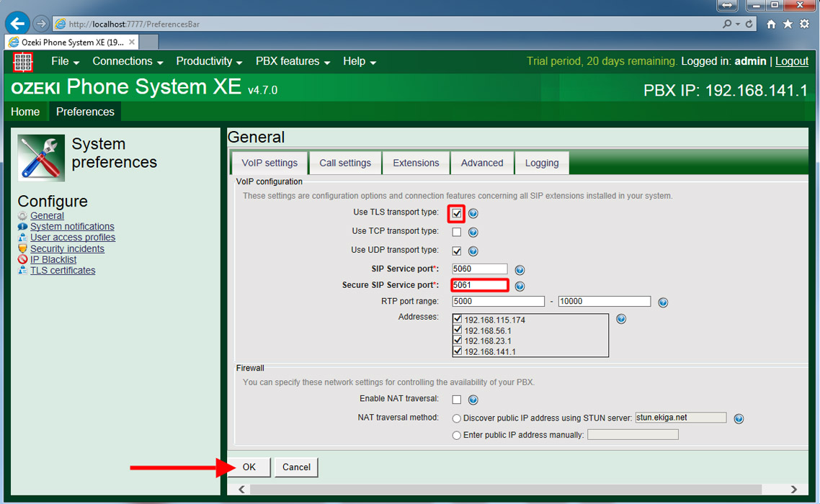
Task: Select Discover public IP using STUN server radio
Action: pos(457,418)
